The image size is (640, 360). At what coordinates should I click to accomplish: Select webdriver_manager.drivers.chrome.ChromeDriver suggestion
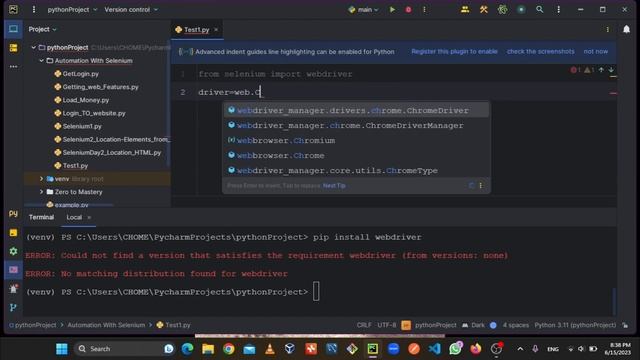point(356,110)
